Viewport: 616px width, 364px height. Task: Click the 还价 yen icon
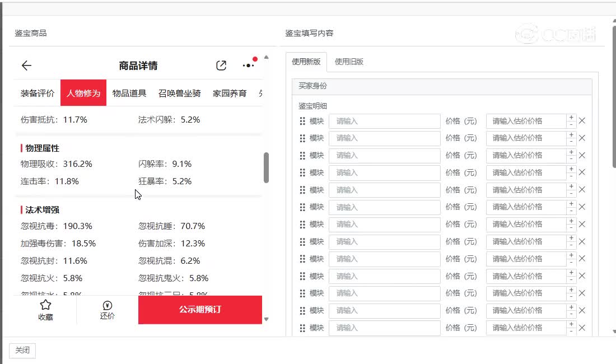tap(108, 305)
